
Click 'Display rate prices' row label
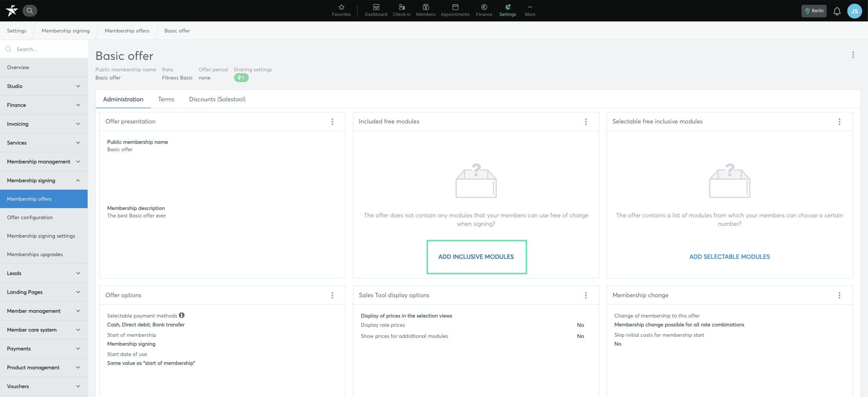coord(383,325)
